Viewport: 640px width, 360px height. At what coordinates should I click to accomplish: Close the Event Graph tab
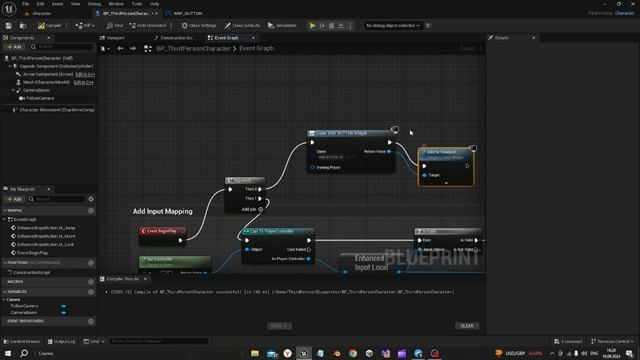click(253, 38)
